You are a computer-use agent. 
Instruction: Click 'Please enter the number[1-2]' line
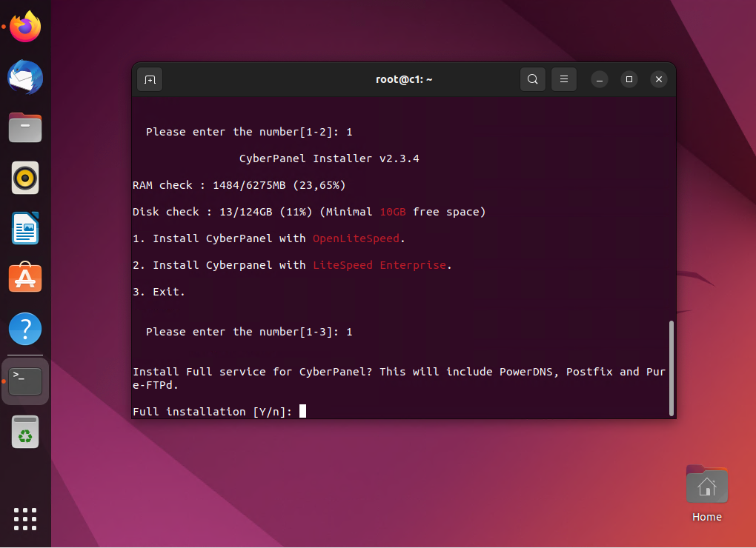tap(249, 132)
